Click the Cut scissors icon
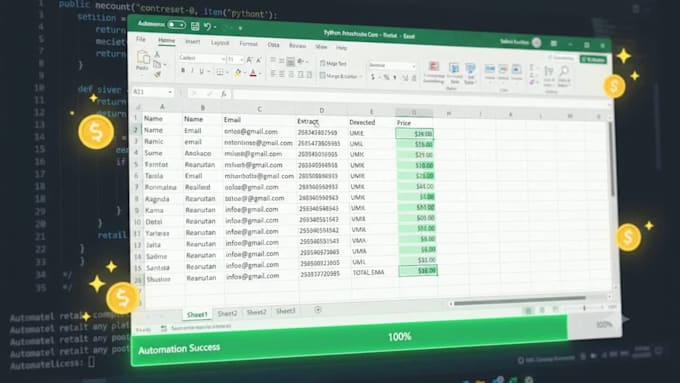 pos(157,55)
